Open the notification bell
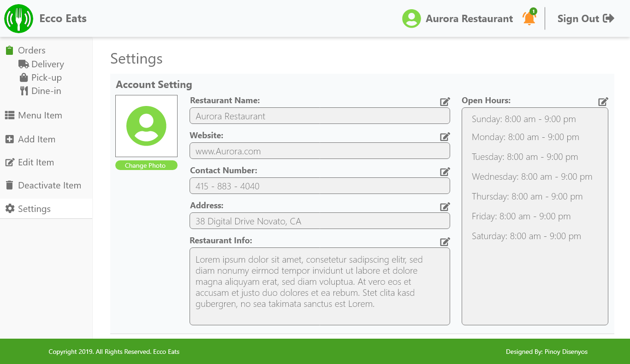630x364 pixels. 529,18
